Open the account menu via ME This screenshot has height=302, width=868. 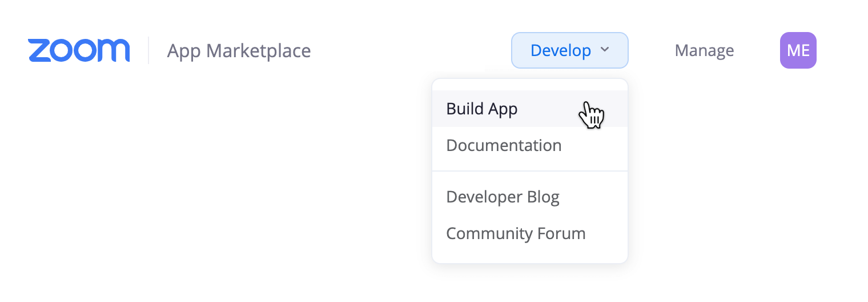[x=798, y=50]
